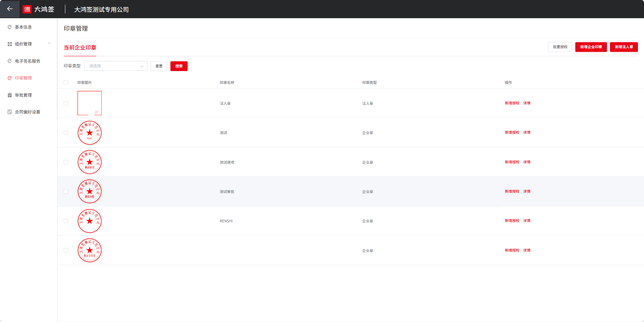Check the box for the 法人章 row

(x=66, y=103)
